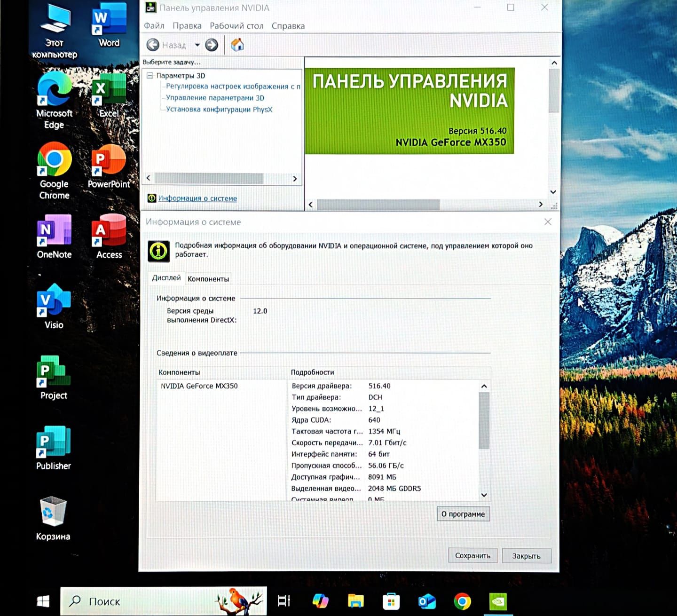677x616 pixels.
Task: Click the Версия драйвера row
Action: [384, 386]
